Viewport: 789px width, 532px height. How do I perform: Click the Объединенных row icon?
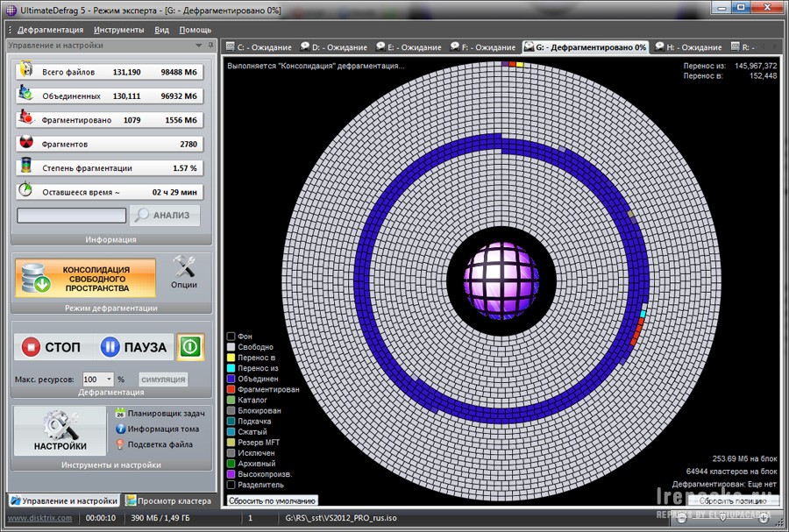click(x=25, y=94)
